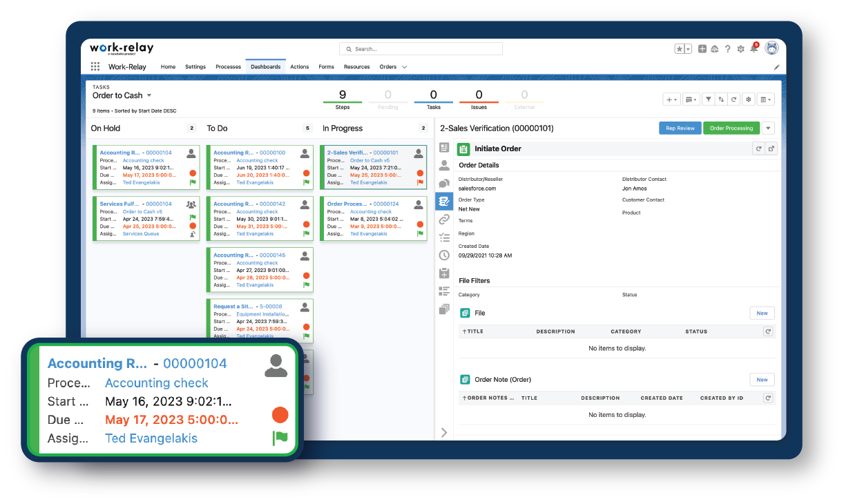The image size is (844, 504).
Task: Open the Setup gear in header
Action: pyautogui.click(x=741, y=49)
